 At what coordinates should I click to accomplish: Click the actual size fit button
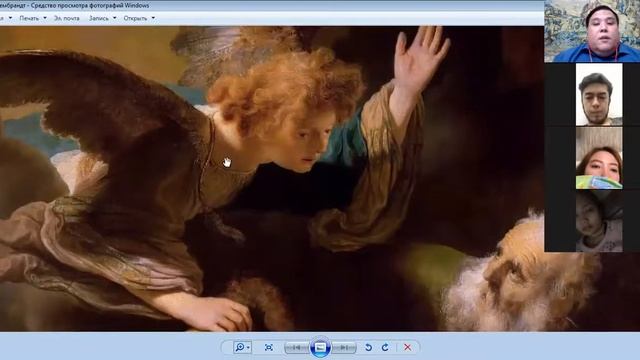click(269, 347)
